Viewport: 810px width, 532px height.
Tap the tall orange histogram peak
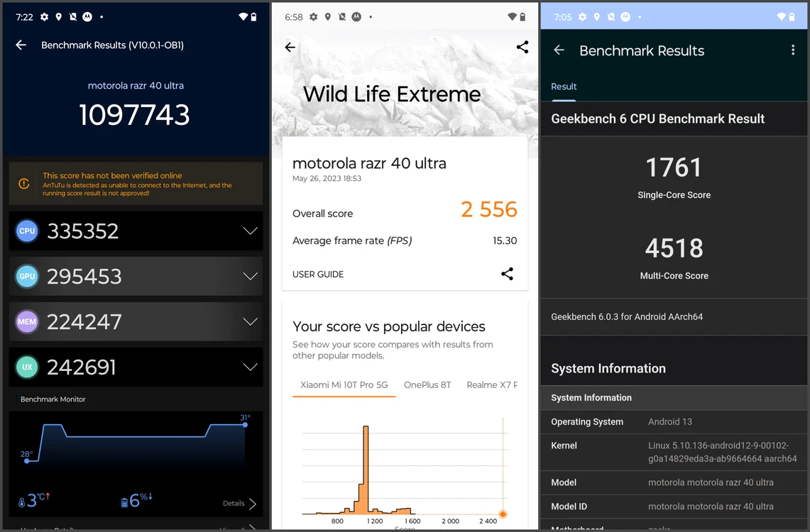coord(366,470)
